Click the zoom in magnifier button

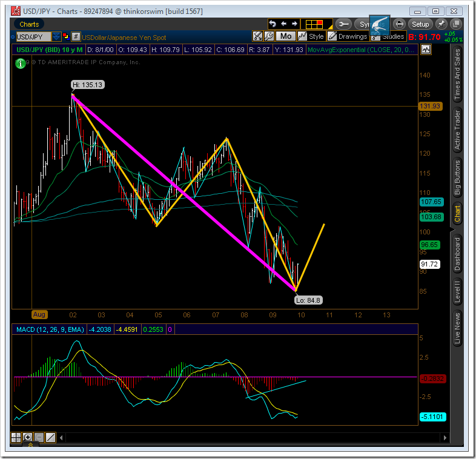point(27,437)
